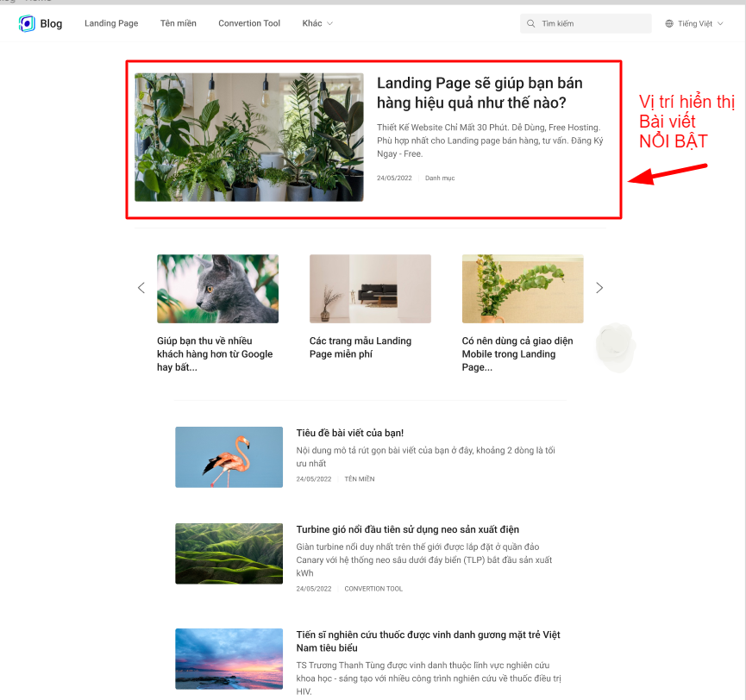Image resolution: width=746 pixels, height=700 pixels.
Task: Click the search magnifier icon
Action: point(530,23)
